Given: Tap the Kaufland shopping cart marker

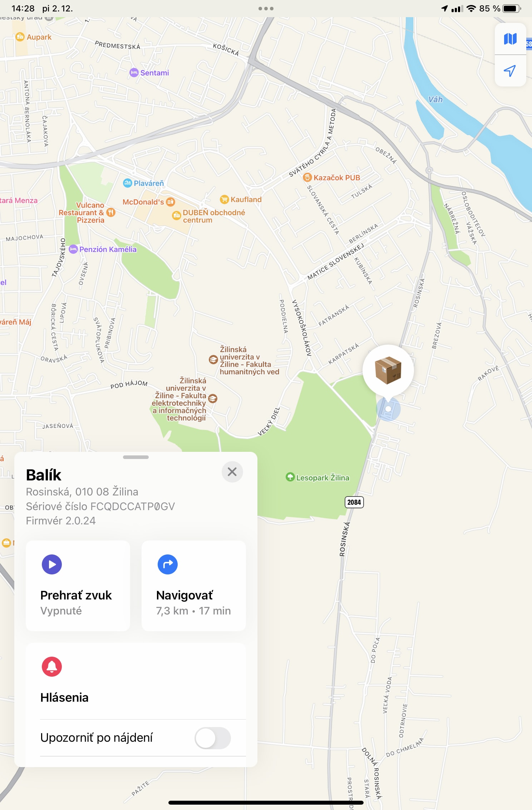Looking at the screenshot, I should click(224, 199).
